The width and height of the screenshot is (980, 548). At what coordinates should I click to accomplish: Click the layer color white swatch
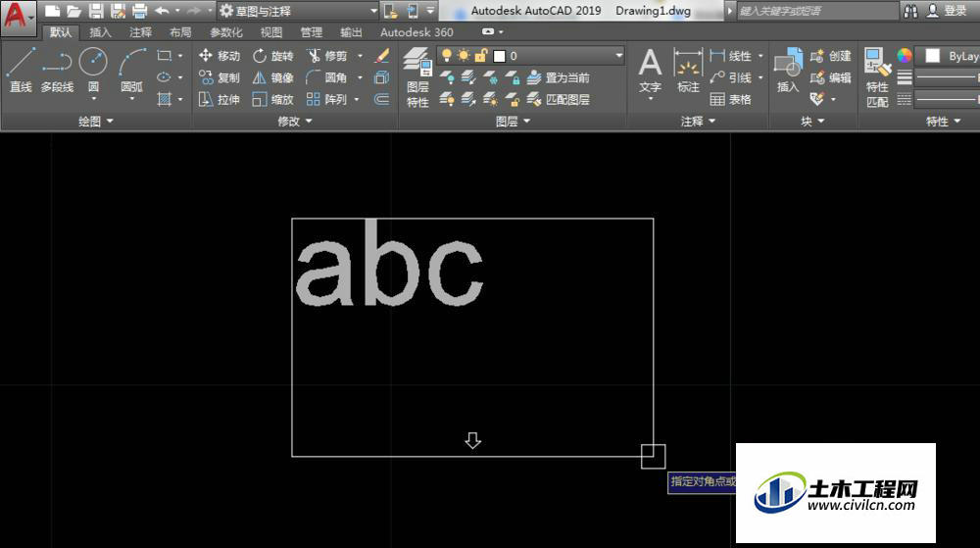click(499, 56)
